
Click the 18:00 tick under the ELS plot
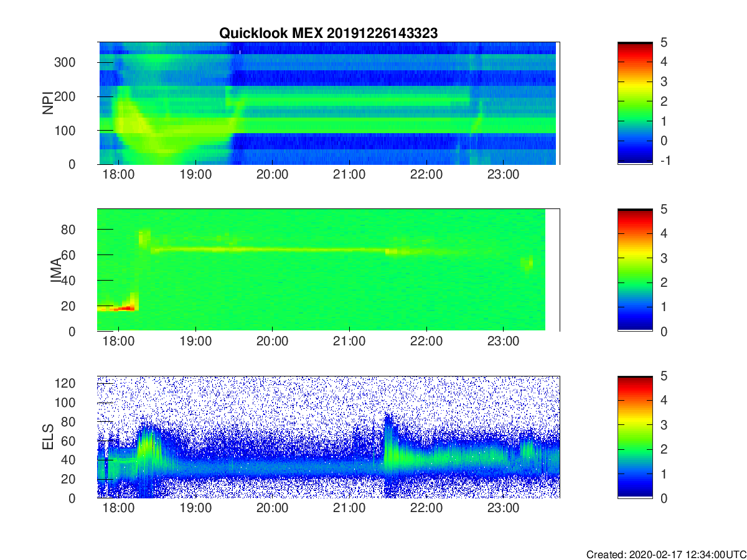coord(118,508)
